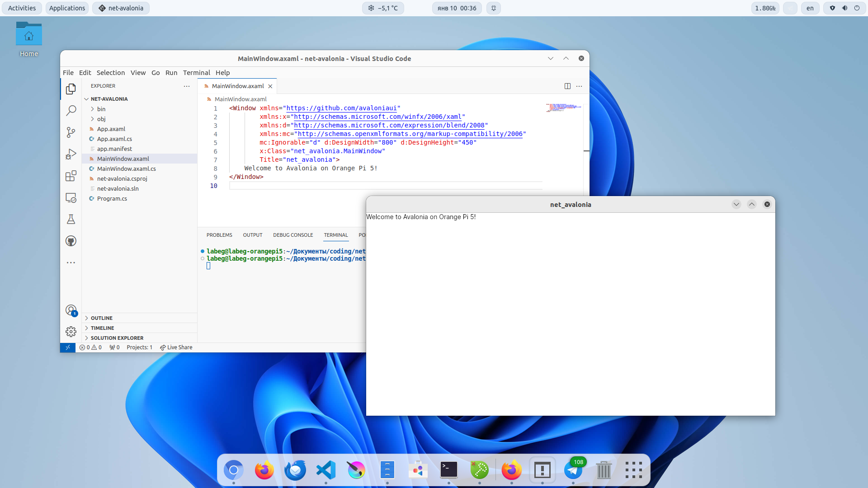Open the Manage gear menu

coord(71,332)
